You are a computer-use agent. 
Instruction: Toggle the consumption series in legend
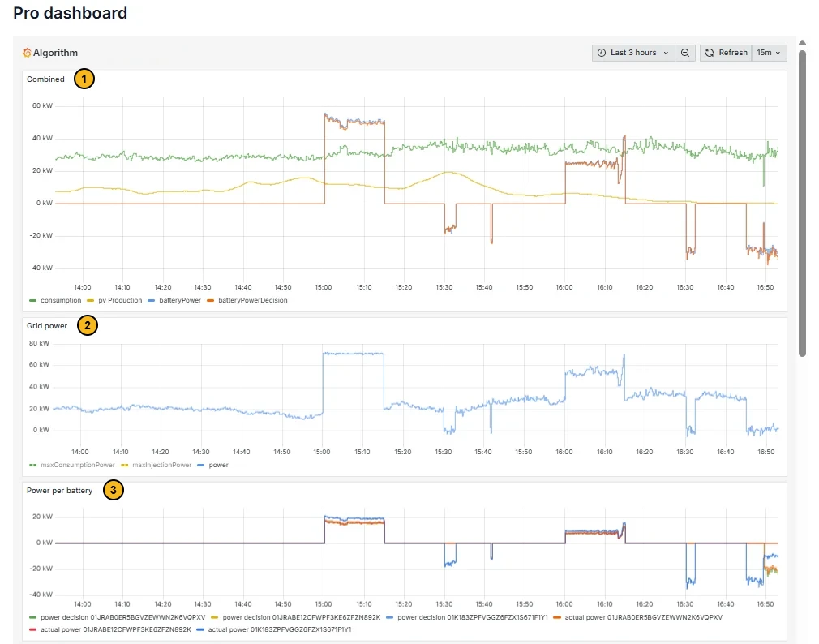coord(55,300)
